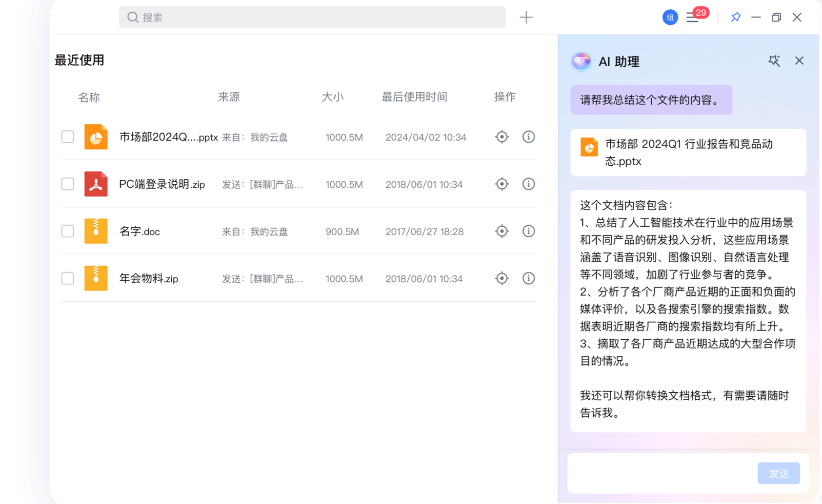822x504 pixels.
Task: Check the checkbox for PC端登录说明.zip
Action: [x=67, y=184]
